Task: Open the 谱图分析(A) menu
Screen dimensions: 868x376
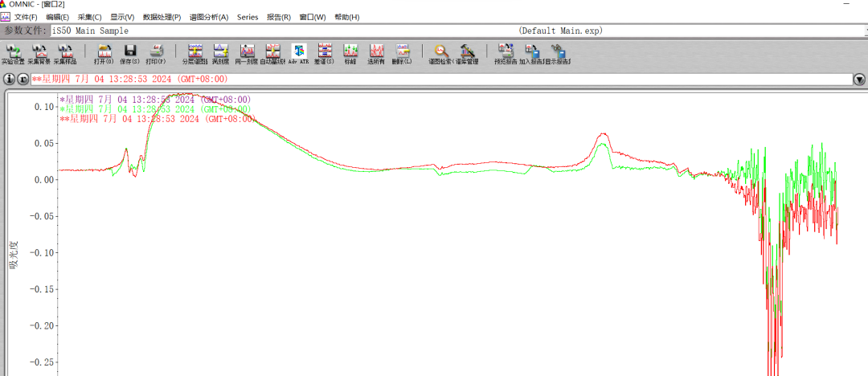Action: (209, 17)
